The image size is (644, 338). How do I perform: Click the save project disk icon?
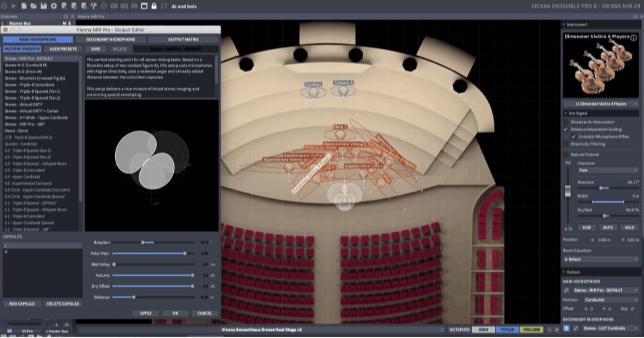(44, 5)
